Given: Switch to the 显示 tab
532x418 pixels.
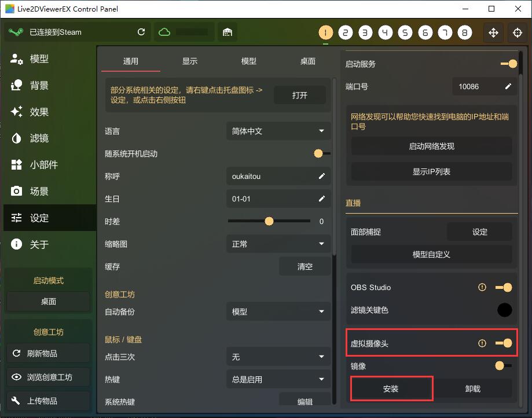Looking at the screenshot, I should [190, 61].
